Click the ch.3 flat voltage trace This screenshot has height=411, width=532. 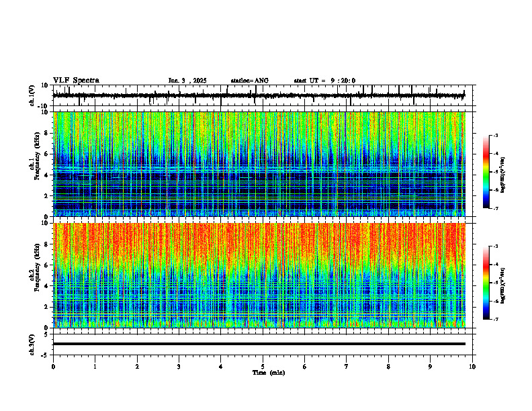coord(259,344)
